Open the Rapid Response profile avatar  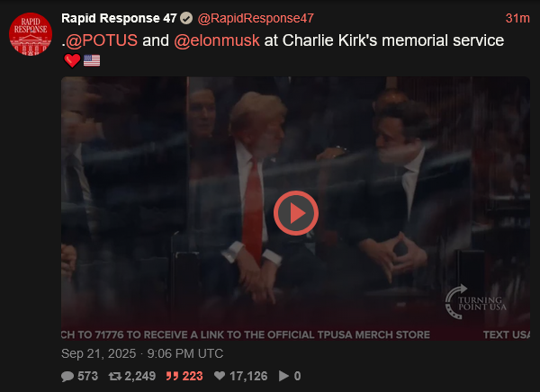(31, 34)
